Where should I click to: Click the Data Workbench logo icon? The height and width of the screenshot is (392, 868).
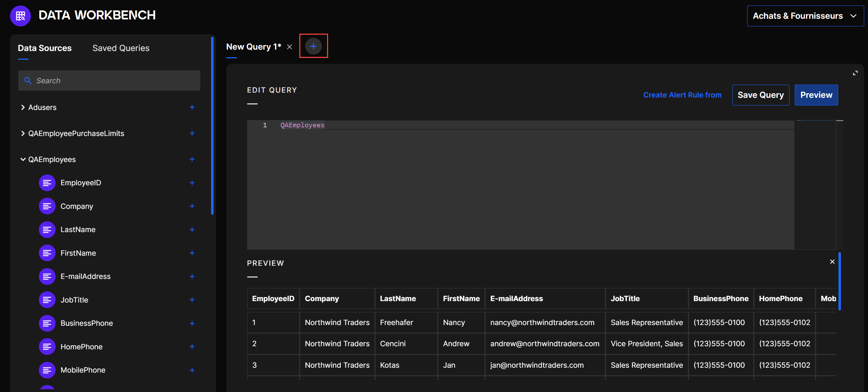click(x=20, y=16)
